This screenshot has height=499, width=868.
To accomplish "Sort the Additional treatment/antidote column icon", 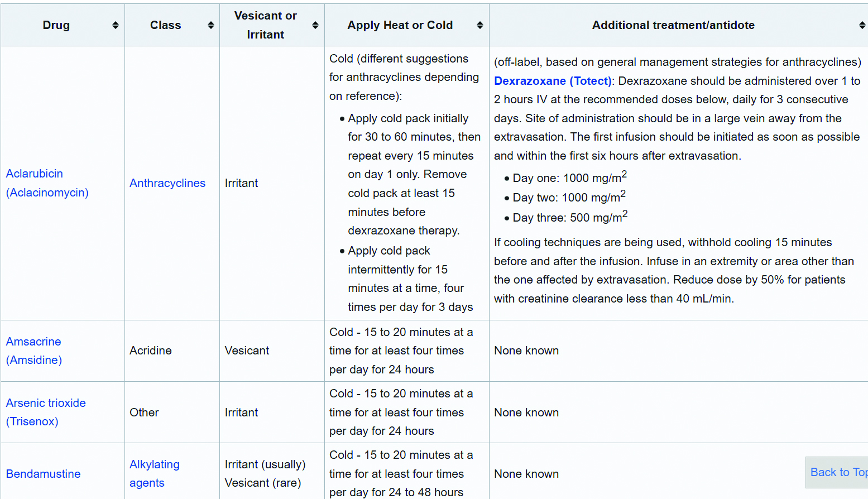I will pos(862,25).
